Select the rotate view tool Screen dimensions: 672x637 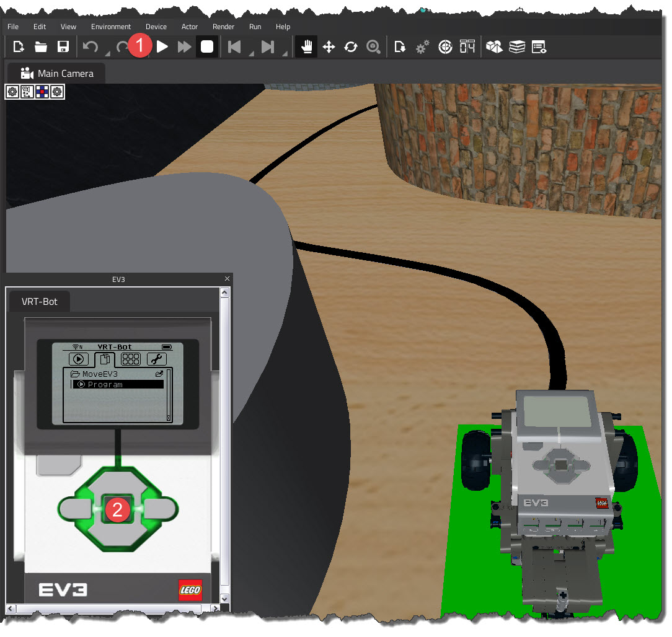(x=351, y=46)
